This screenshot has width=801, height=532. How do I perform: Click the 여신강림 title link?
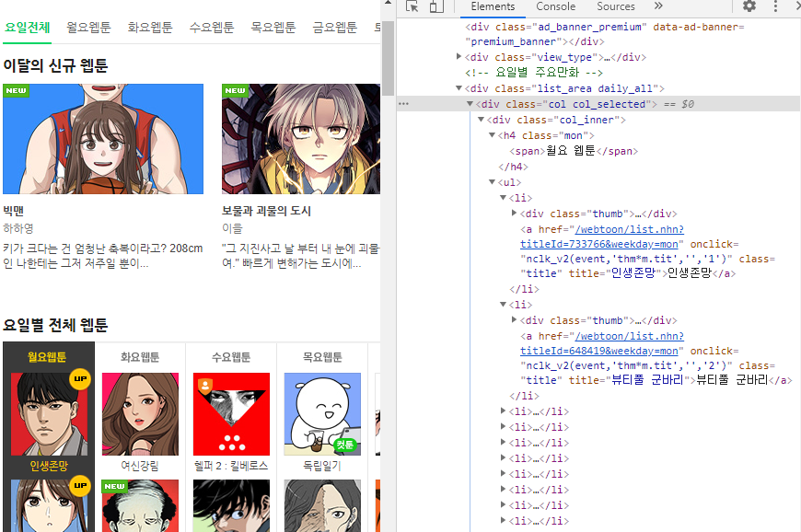pyautogui.click(x=139, y=466)
